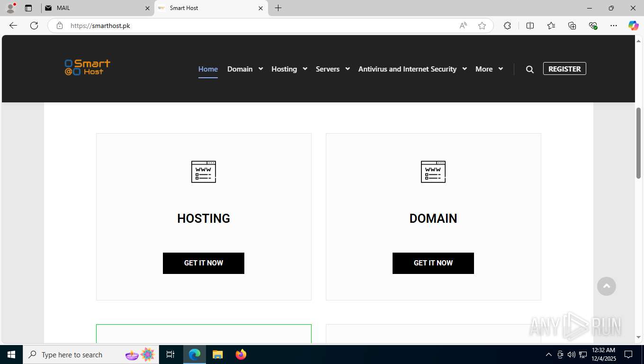Image resolution: width=644 pixels, height=364 pixels.
Task: Open the taskbar clock and date
Action: [604, 355]
